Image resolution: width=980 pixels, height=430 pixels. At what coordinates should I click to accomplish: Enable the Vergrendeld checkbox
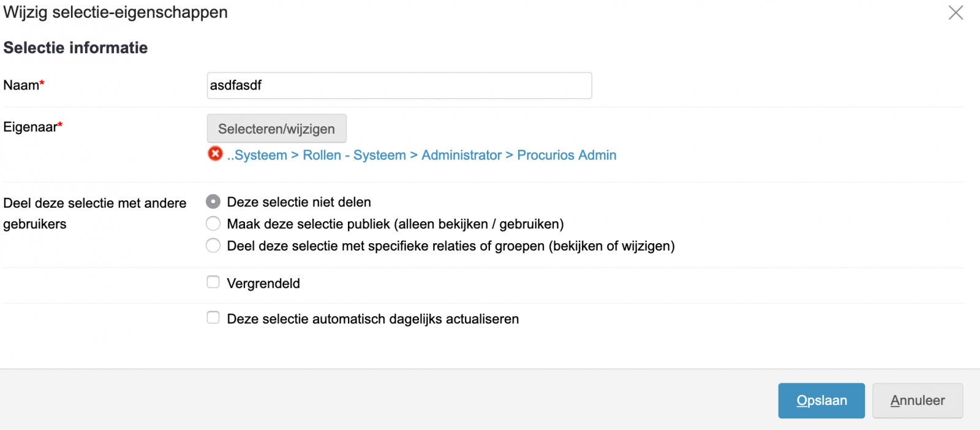tap(213, 282)
